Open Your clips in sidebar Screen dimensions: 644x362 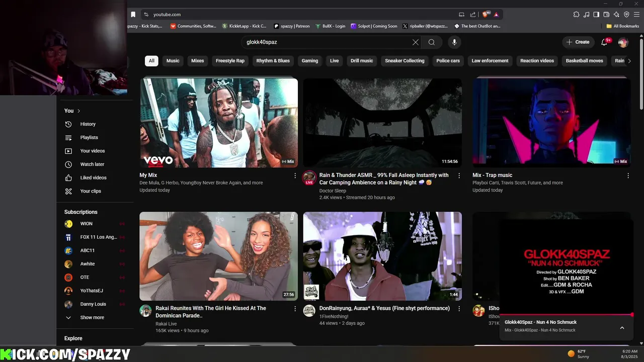[90, 191]
